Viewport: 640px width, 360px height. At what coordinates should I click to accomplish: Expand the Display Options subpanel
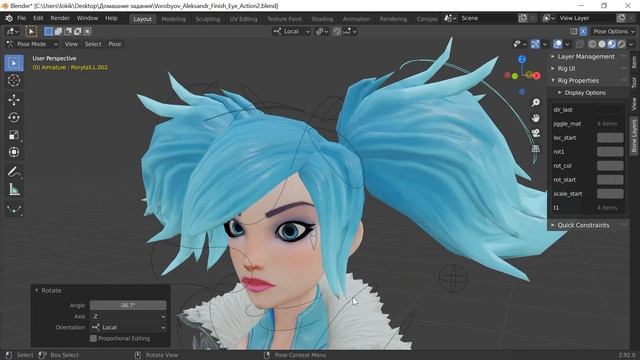[584, 93]
